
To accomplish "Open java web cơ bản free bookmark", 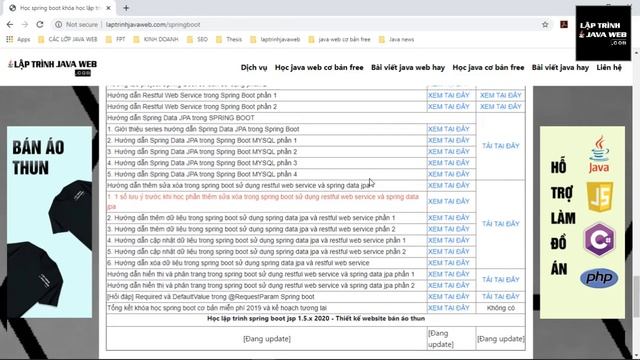I will (x=340, y=40).
